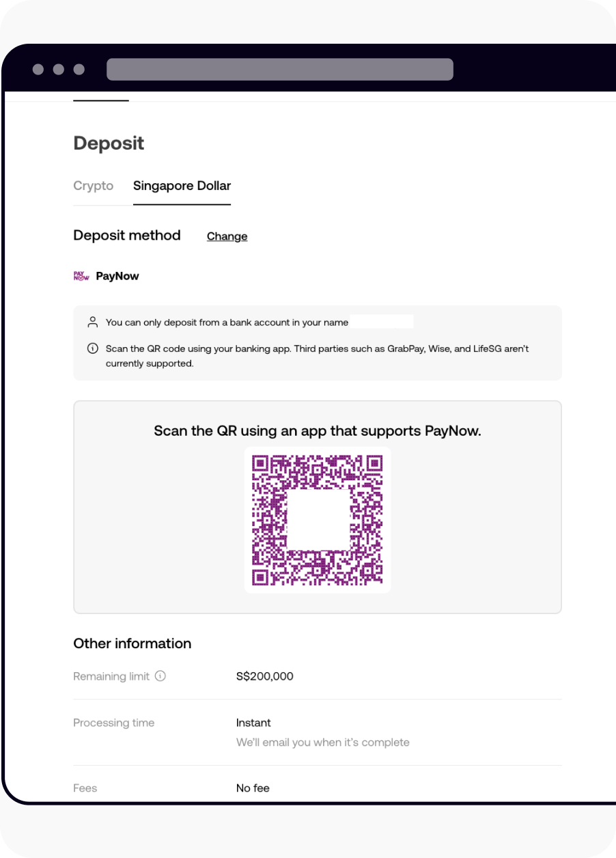Screen dimensions: 616x858
Task: Click the browser address bar
Action: tap(280, 69)
